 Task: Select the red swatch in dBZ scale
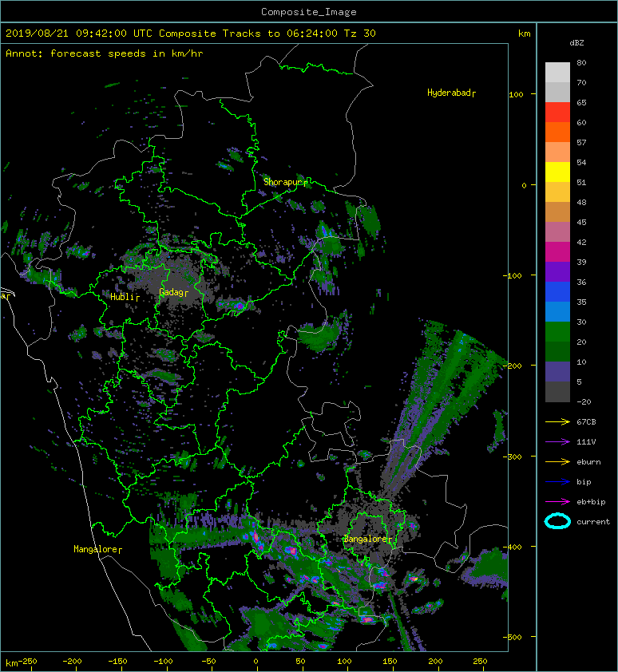pos(557,113)
